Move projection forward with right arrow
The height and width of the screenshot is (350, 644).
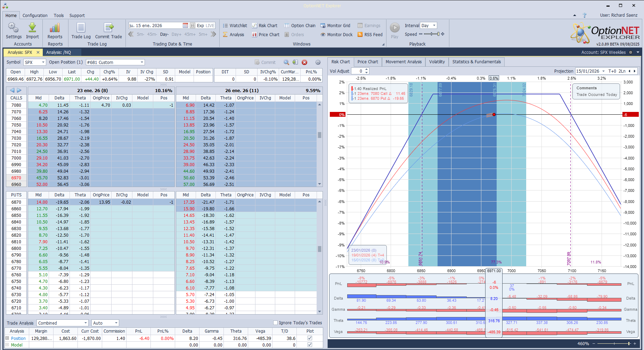(x=635, y=71)
